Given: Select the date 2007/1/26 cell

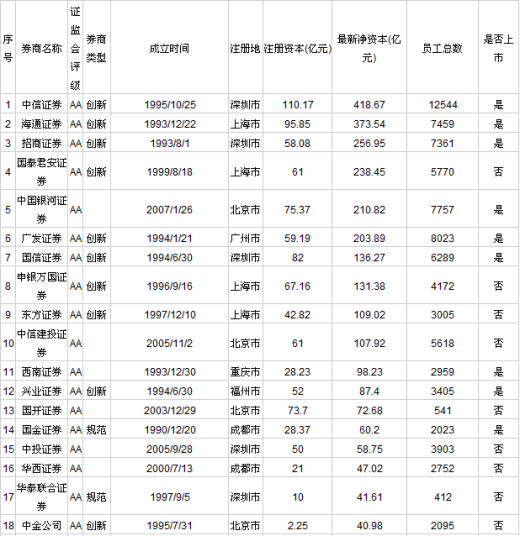Looking at the screenshot, I should (x=169, y=209).
